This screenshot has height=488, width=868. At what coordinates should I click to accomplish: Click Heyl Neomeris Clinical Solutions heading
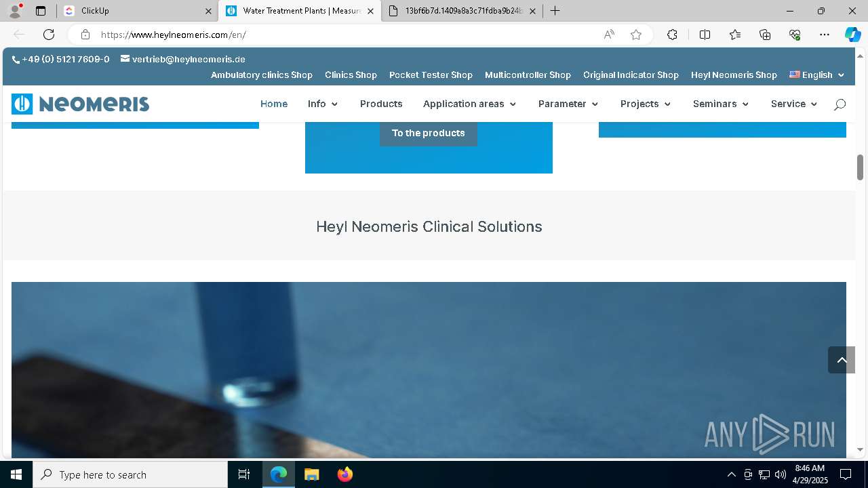click(429, 226)
